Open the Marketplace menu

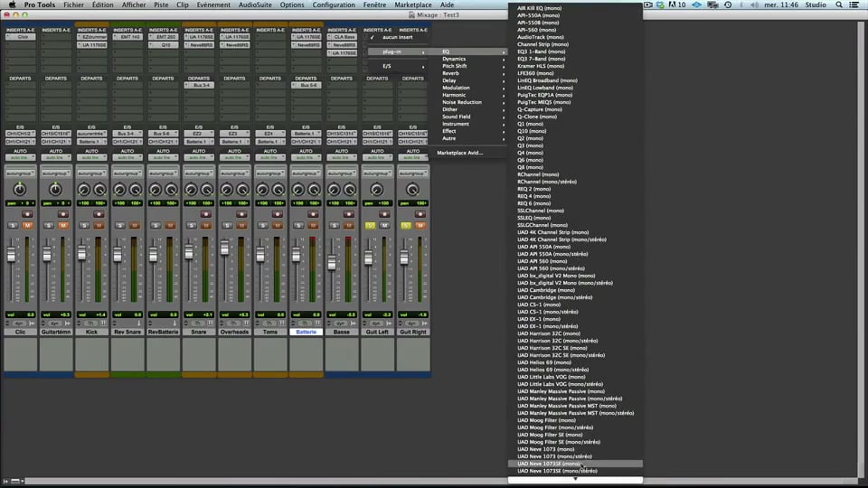412,5
